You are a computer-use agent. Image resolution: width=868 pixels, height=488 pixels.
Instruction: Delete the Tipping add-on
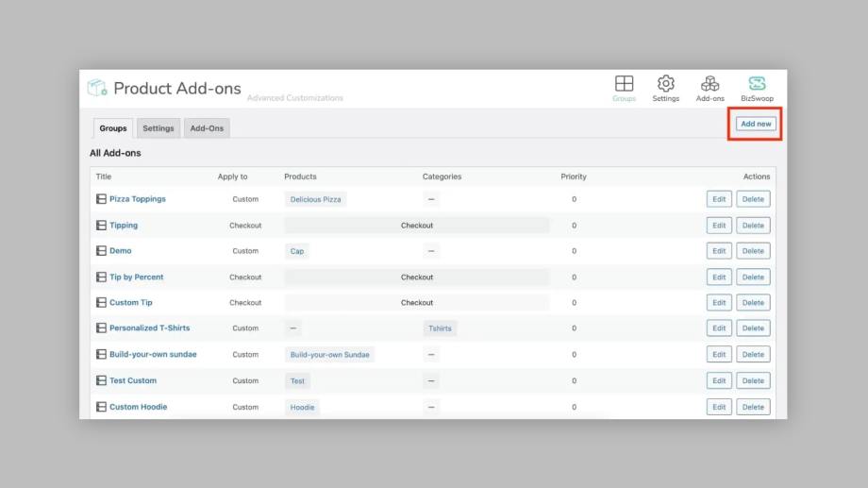click(753, 226)
